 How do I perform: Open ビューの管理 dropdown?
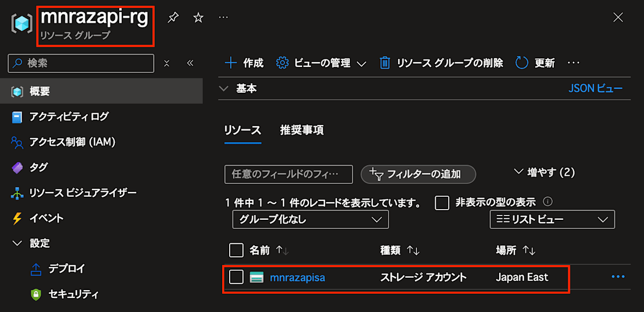click(x=321, y=63)
